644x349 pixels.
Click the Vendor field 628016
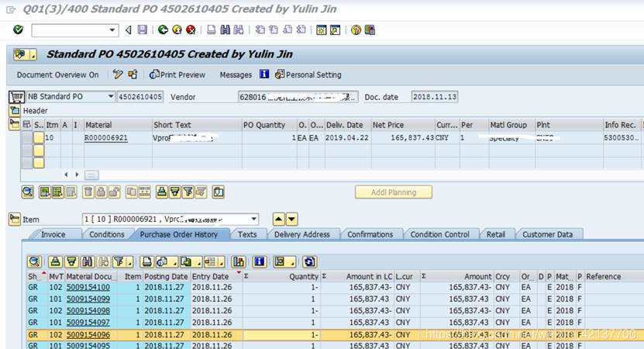tap(298, 97)
